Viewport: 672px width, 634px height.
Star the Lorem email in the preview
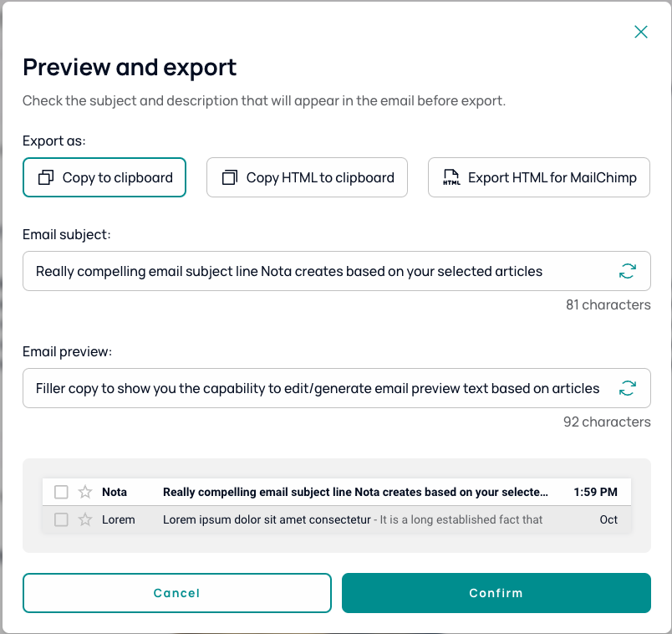click(x=85, y=519)
